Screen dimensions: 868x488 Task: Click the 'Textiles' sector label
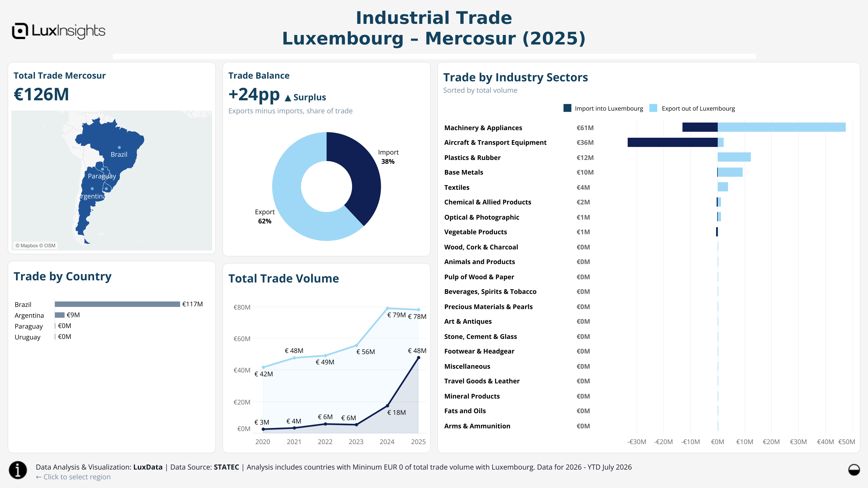coord(457,187)
